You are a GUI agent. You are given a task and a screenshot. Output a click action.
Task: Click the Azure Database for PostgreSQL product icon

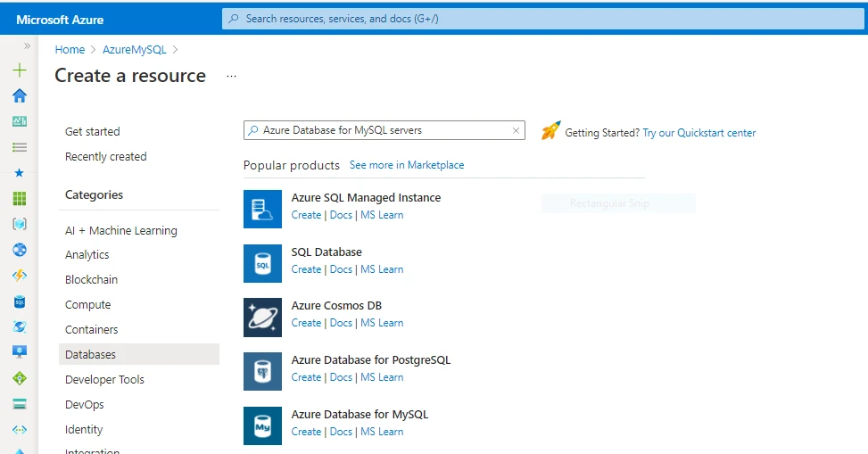click(262, 372)
